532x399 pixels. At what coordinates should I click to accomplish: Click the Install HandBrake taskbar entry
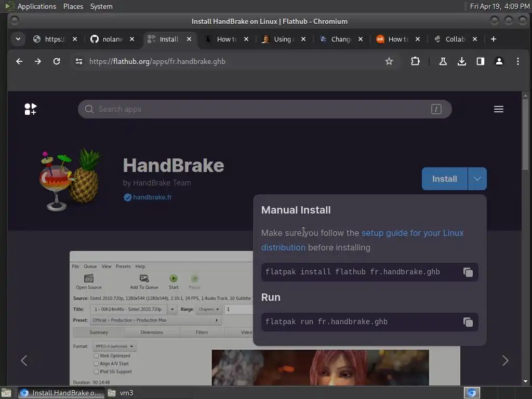tap(61, 393)
